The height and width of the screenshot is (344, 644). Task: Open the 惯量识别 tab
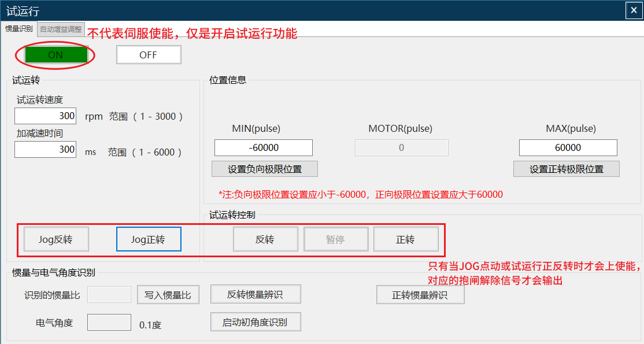(x=19, y=29)
